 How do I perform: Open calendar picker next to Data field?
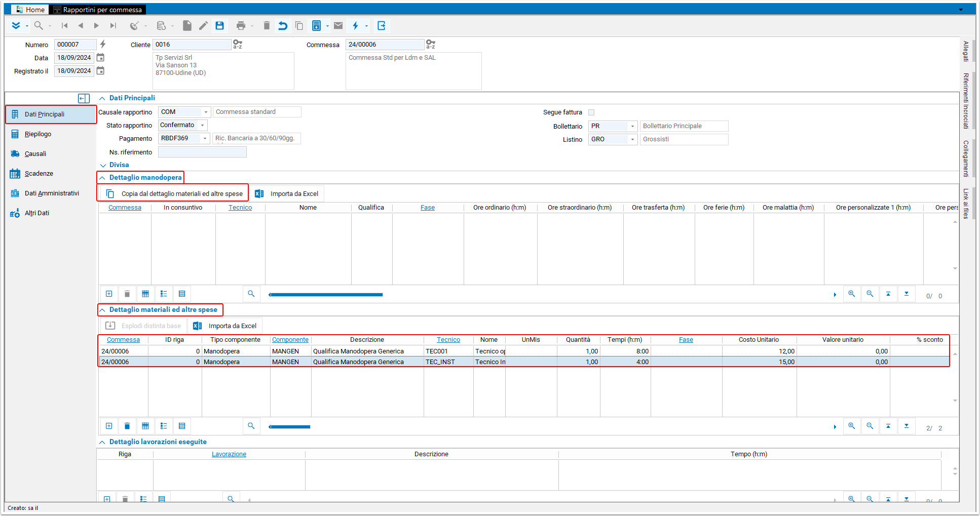(x=100, y=58)
